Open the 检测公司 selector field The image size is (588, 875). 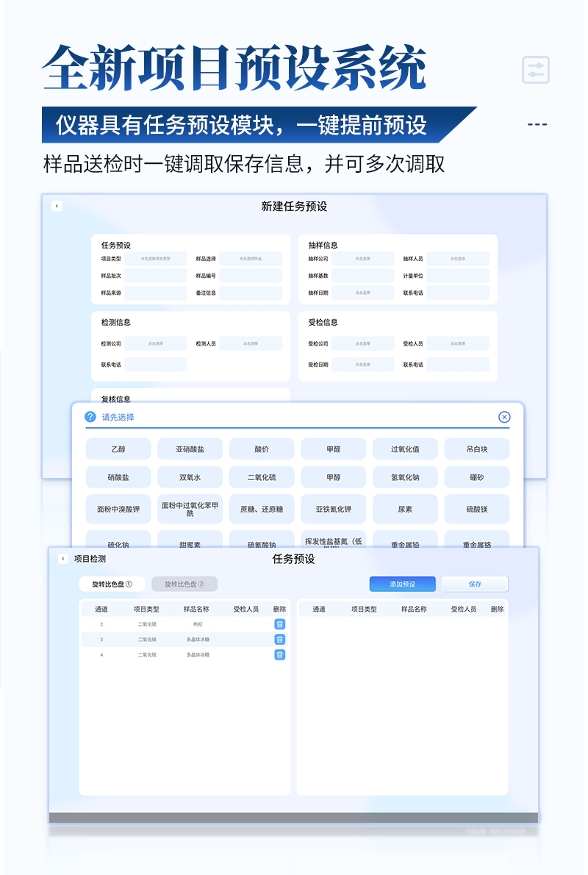156,344
